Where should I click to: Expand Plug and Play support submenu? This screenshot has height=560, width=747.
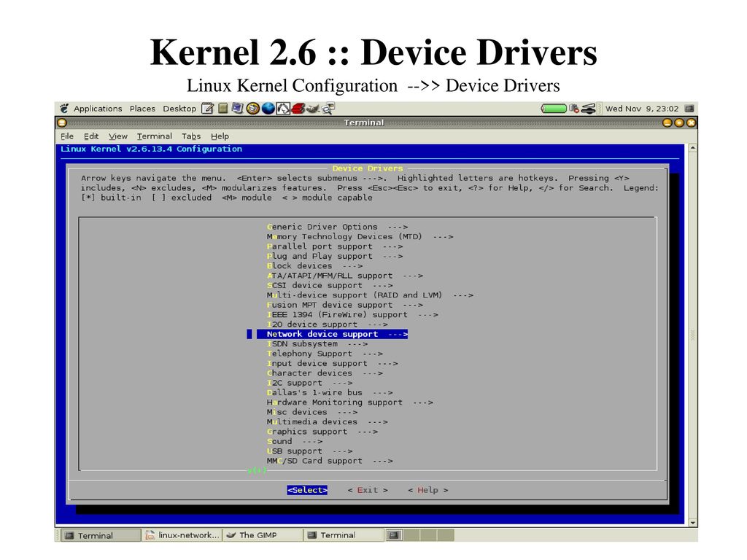coord(334,256)
